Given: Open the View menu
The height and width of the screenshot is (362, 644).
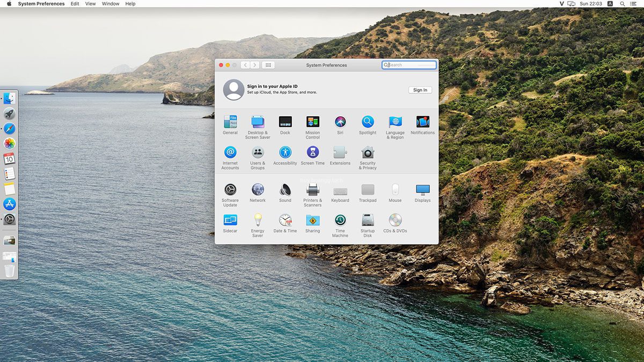Looking at the screenshot, I should click(x=91, y=4).
